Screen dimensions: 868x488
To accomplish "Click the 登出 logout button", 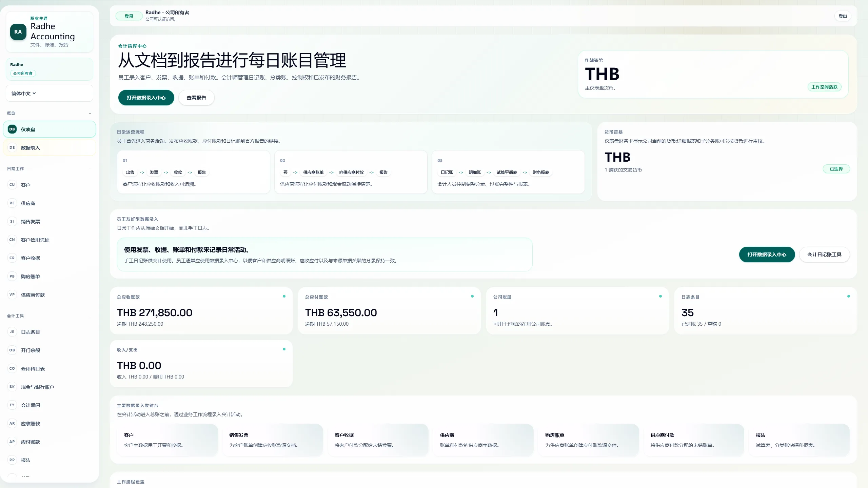I will coord(843,16).
